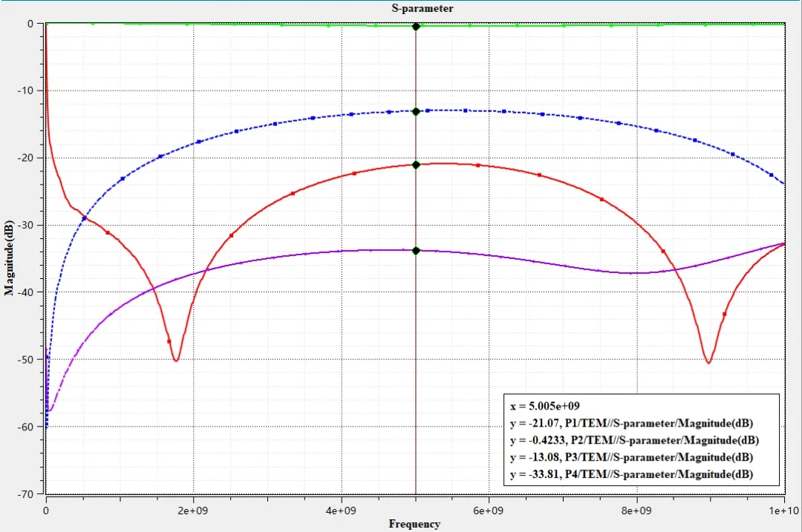
Task: Click the marker dot on the green P2 curve
Action: (x=416, y=27)
